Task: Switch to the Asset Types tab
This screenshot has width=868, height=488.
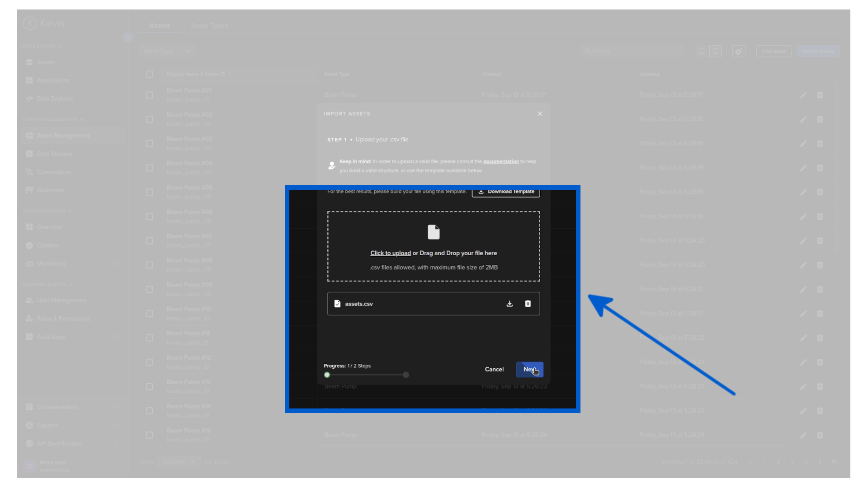Action: pyautogui.click(x=209, y=26)
